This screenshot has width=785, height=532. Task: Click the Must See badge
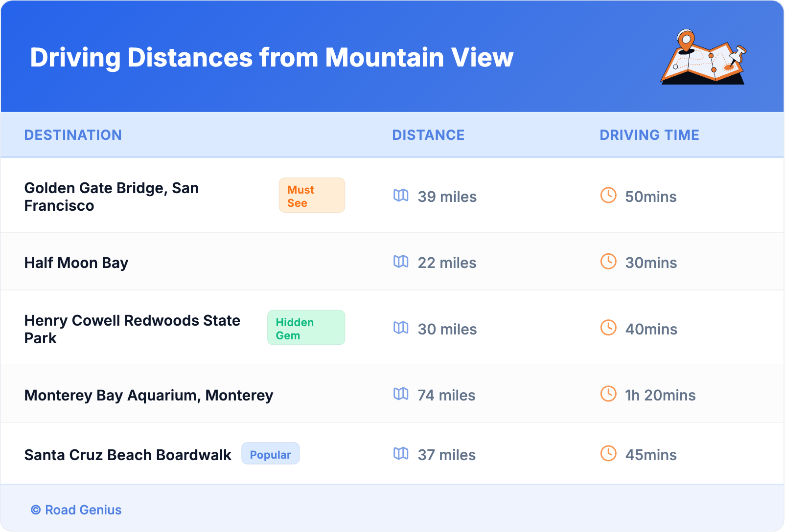312,196
